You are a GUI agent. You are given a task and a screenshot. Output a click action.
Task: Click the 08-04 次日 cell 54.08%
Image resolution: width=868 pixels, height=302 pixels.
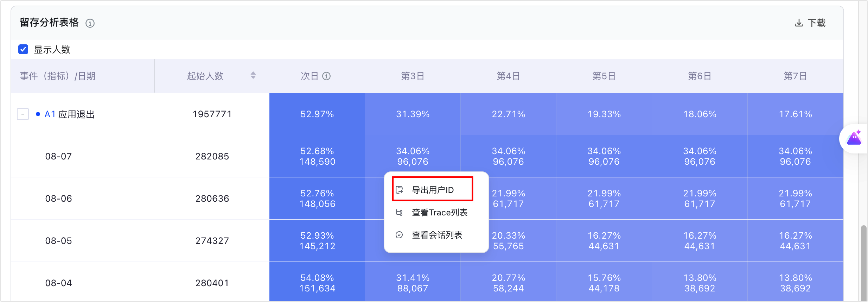(x=317, y=282)
